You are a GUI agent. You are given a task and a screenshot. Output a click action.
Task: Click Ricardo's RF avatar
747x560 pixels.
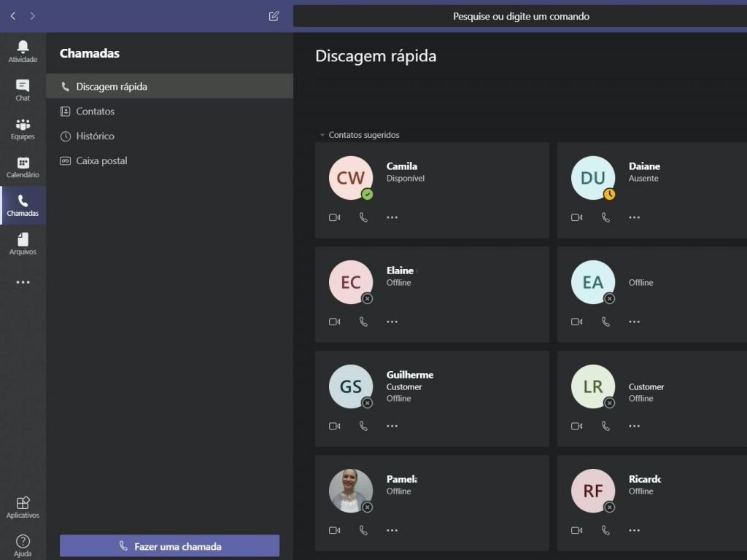[x=592, y=491]
